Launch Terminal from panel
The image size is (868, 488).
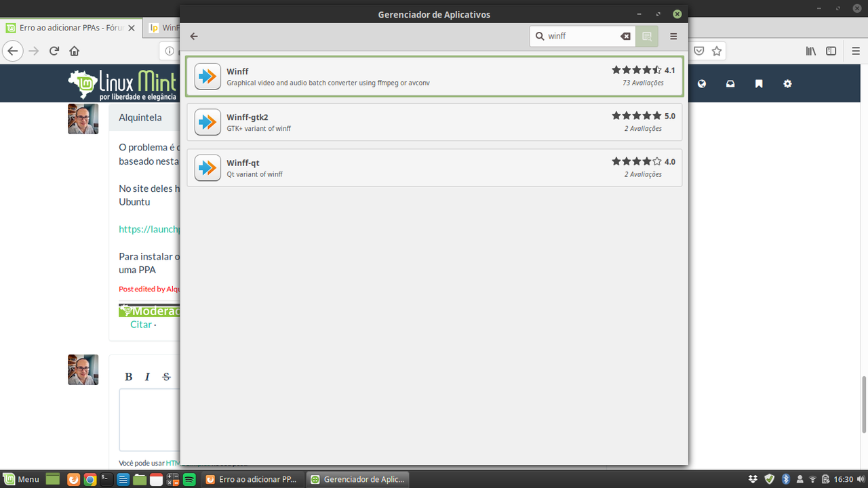click(x=106, y=479)
